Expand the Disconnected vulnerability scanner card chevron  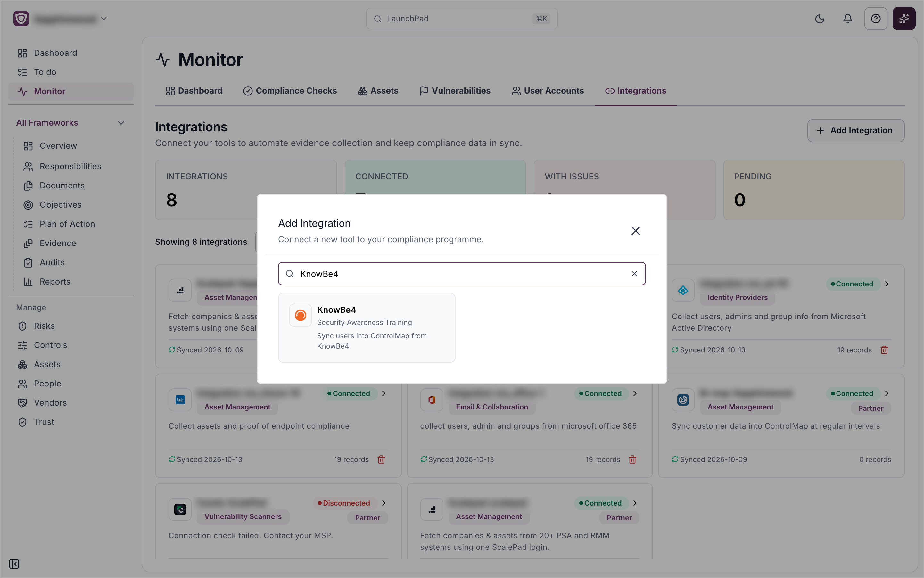(x=384, y=503)
